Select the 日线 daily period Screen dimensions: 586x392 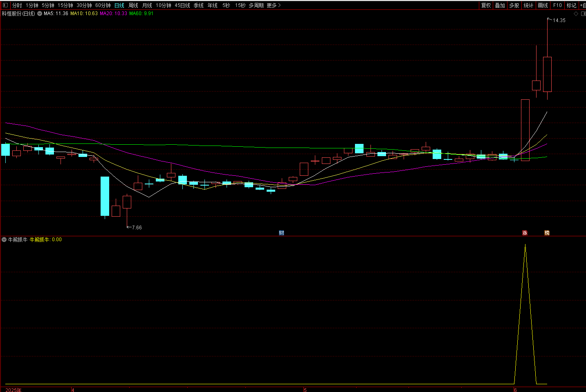coord(119,5)
